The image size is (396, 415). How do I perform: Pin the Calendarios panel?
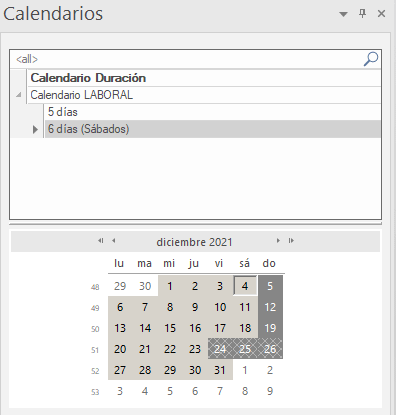tap(362, 13)
